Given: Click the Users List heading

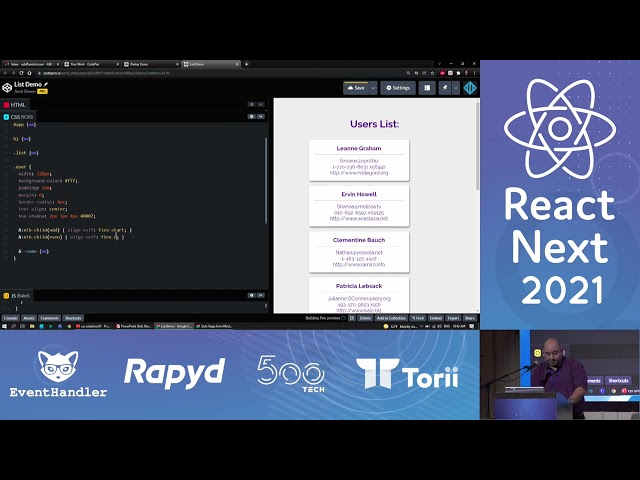Looking at the screenshot, I should click(x=374, y=124).
